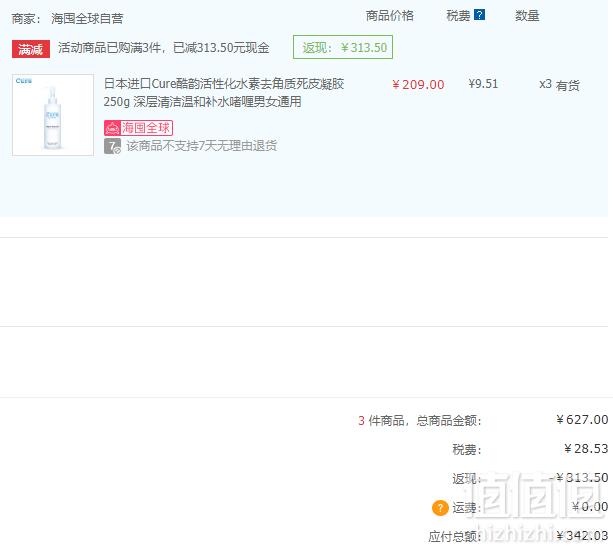Click total goods amount ¥627.00
This screenshot has width=613, height=551.
(x=582, y=420)
